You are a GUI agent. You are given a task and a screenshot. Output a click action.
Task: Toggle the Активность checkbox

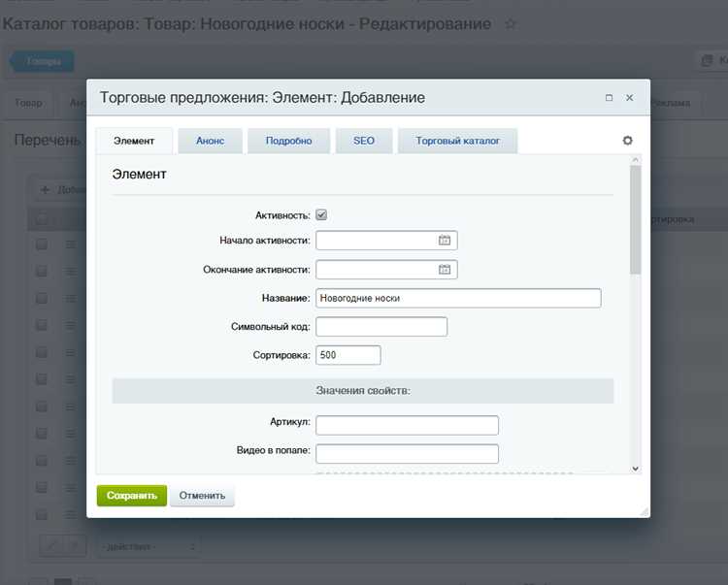[x=321, y=214]
